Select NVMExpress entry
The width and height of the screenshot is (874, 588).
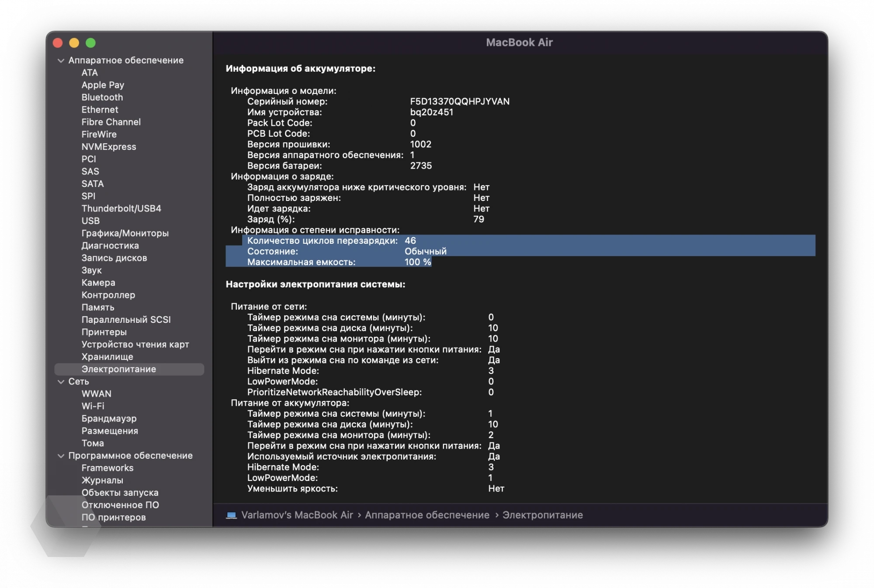point(109,147)
